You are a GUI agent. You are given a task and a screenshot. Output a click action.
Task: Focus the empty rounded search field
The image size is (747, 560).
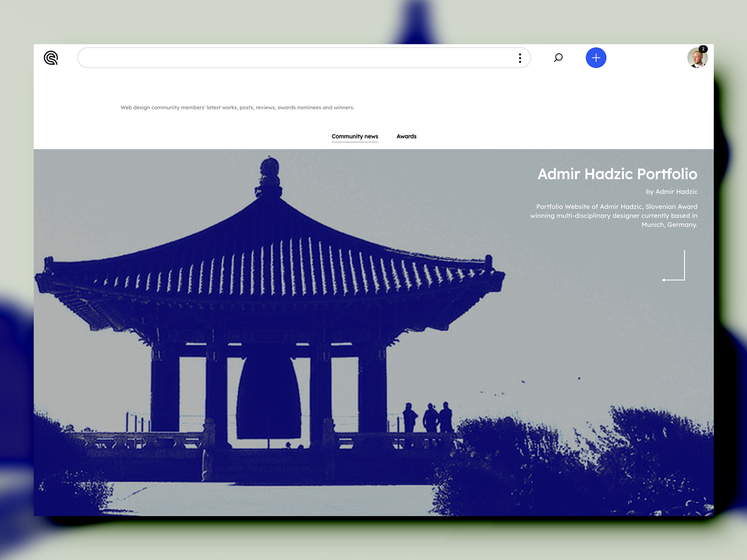pos(294,58)
